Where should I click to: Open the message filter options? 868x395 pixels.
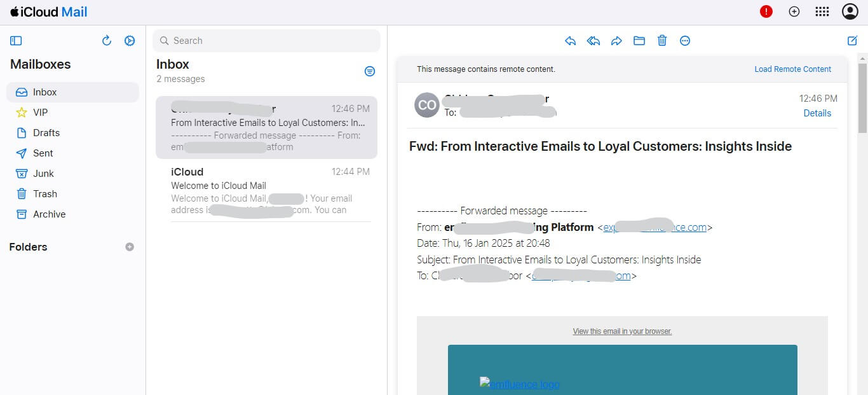370,71
